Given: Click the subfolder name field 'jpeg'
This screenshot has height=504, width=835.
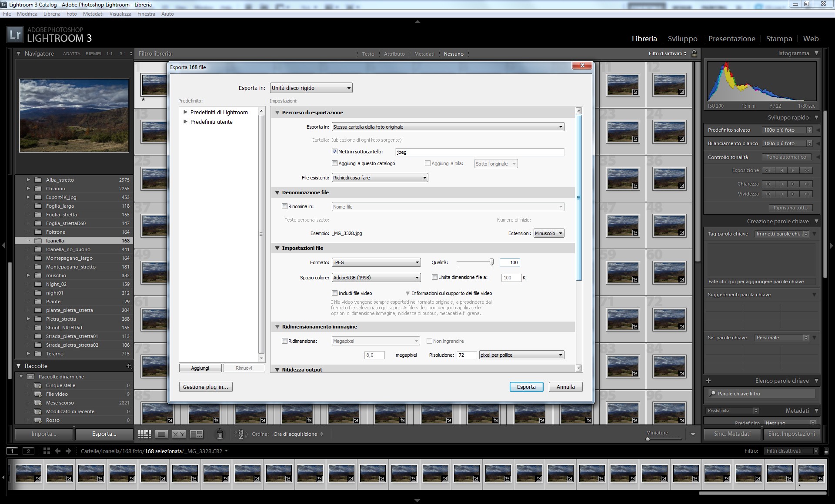Looking at the screenshot, I should pos(480,152).
